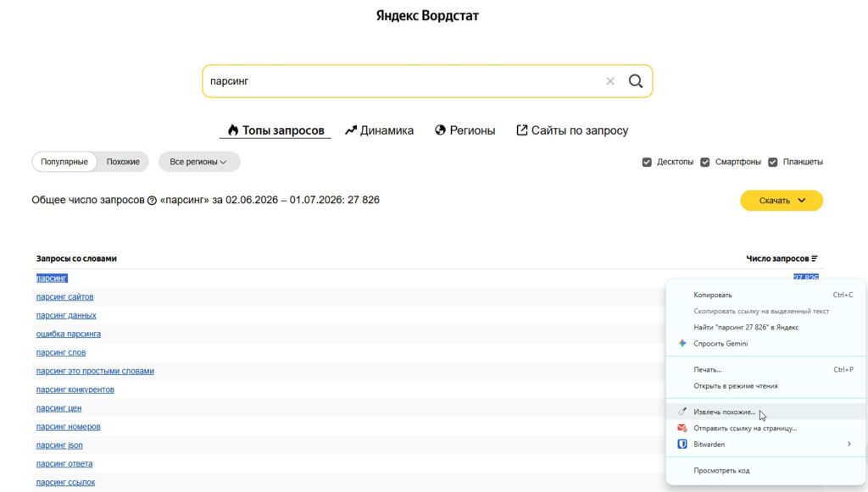The width and height of the screenshot is (868, 492).
Task: Click the Bitwarden shield icon
Action: click(x=682, y=444)
